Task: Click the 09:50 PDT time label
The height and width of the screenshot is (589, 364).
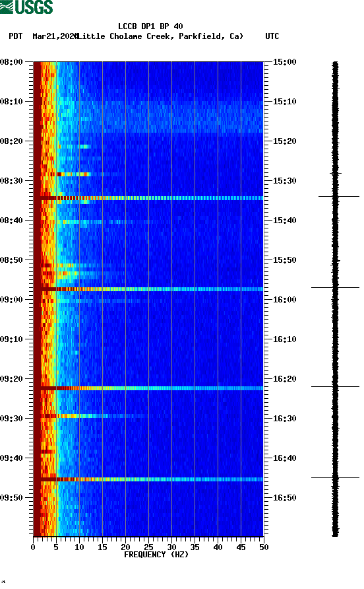Action: [12, 498]
